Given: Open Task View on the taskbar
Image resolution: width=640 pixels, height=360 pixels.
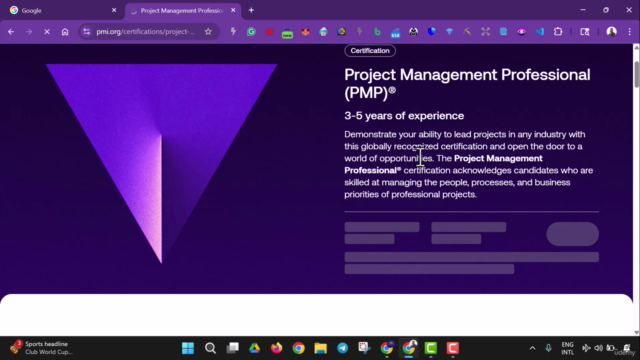Looking at the screenshot, I should point(233,348).
